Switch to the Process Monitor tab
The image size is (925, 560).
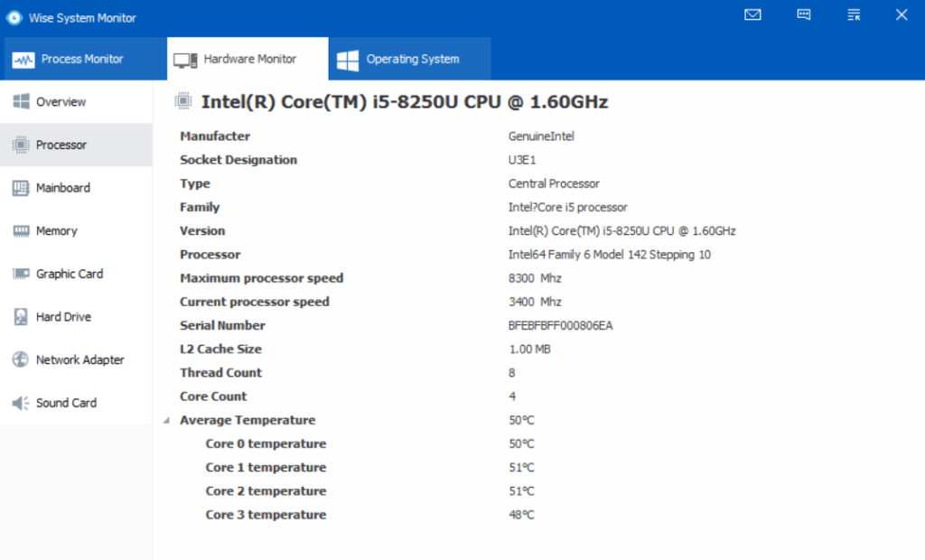pos(83,58)
